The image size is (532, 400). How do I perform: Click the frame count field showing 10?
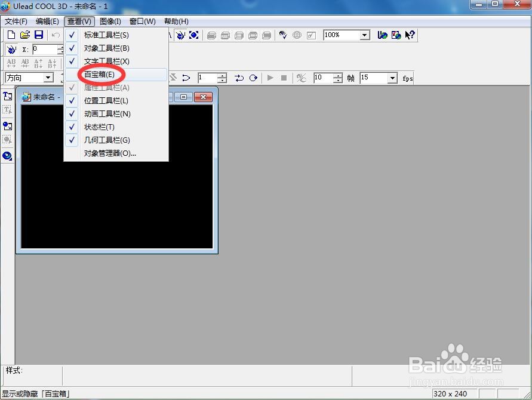[x=324, y=78]
